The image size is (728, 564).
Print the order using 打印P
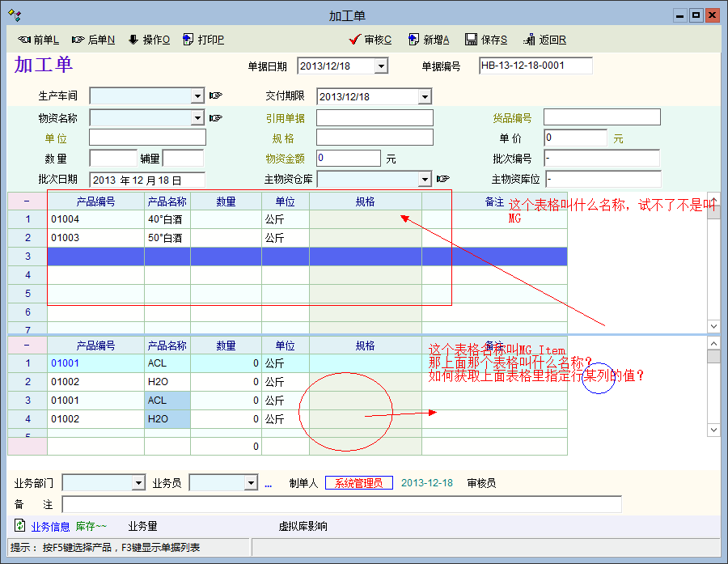point(204,40)
